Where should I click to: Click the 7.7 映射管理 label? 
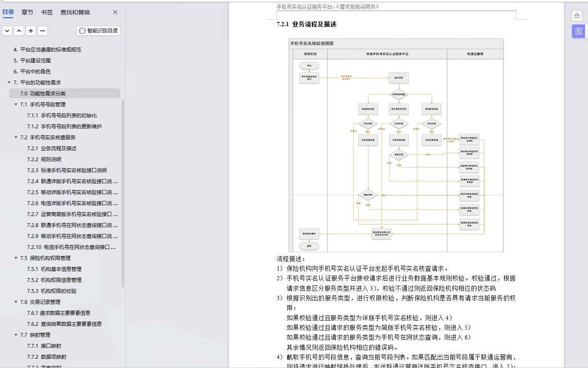coord(35,335)
